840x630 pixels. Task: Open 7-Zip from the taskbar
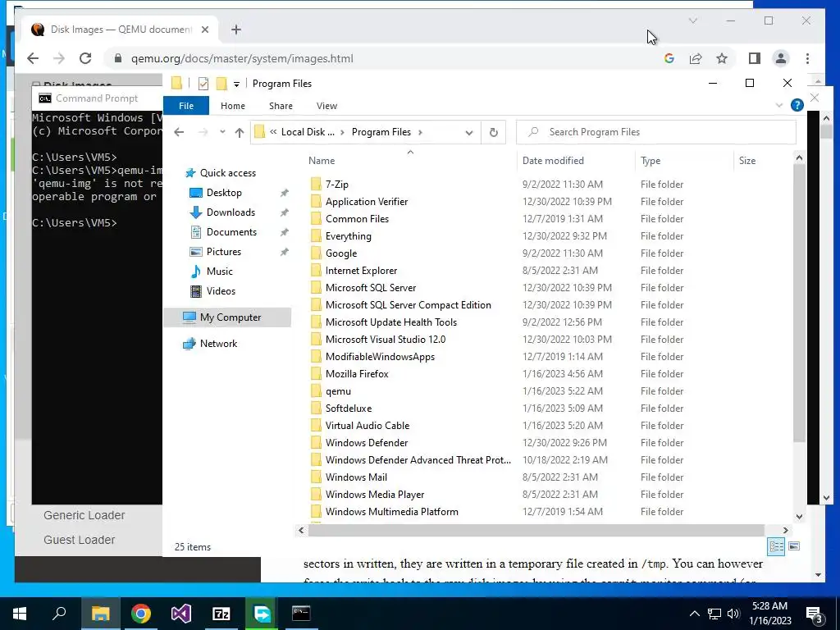[221, 614]
